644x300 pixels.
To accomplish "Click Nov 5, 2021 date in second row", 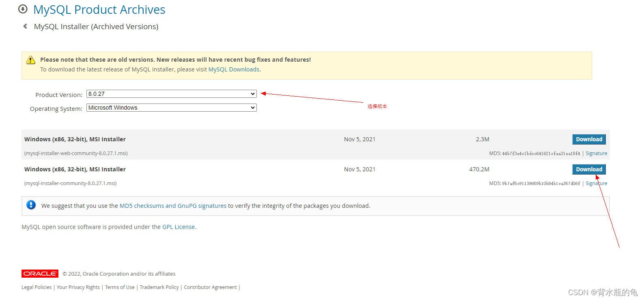I will coord(360,169).
